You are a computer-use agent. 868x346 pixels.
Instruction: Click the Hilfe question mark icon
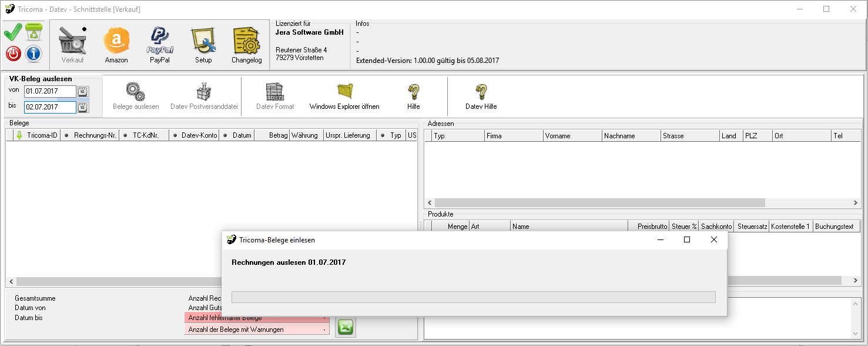(x=413, y=92)
